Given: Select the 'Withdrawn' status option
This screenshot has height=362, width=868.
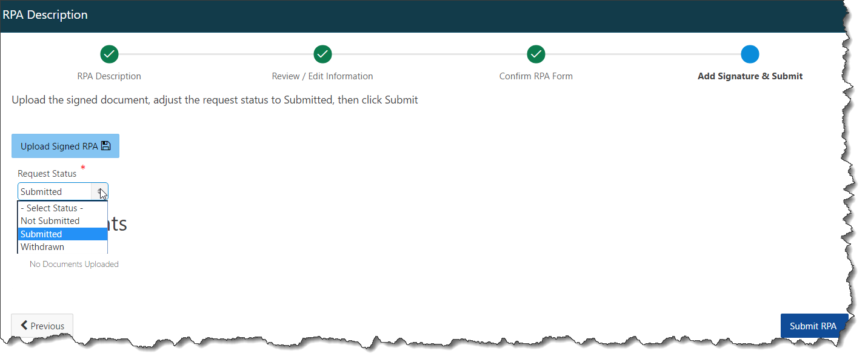Looking at the screenshot, I should point(62,247).
